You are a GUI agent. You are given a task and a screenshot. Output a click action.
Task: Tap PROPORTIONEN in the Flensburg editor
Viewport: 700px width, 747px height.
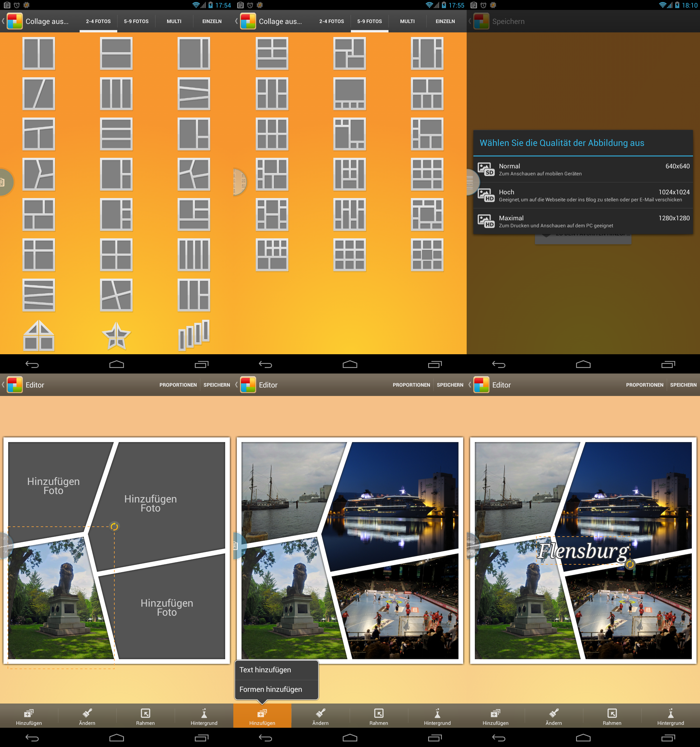pyautogui.click(x=644, y=385)
